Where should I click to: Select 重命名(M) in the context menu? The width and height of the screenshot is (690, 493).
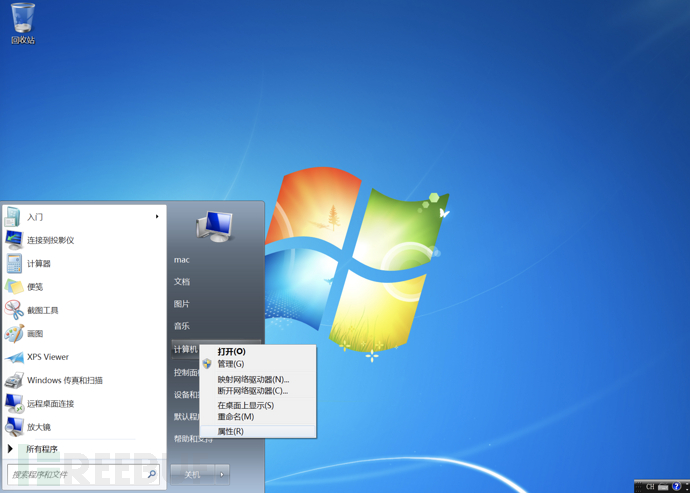[257, 416]
